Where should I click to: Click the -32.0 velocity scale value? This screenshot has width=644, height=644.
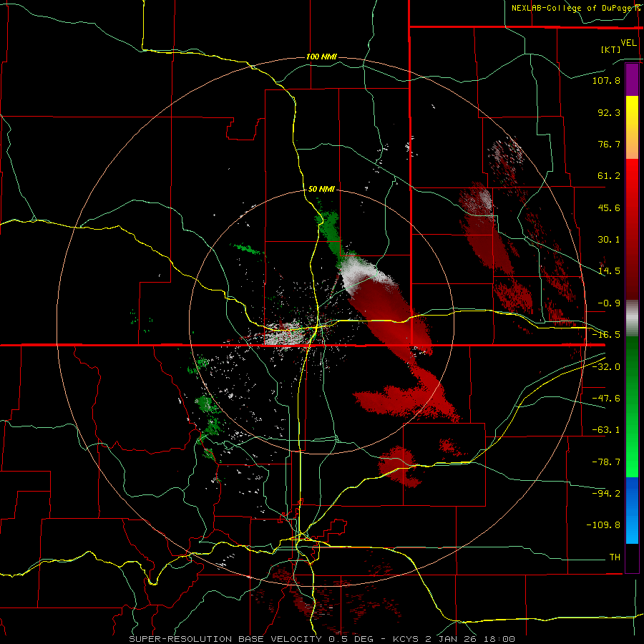pyautogui.click(x=606, y=367)
